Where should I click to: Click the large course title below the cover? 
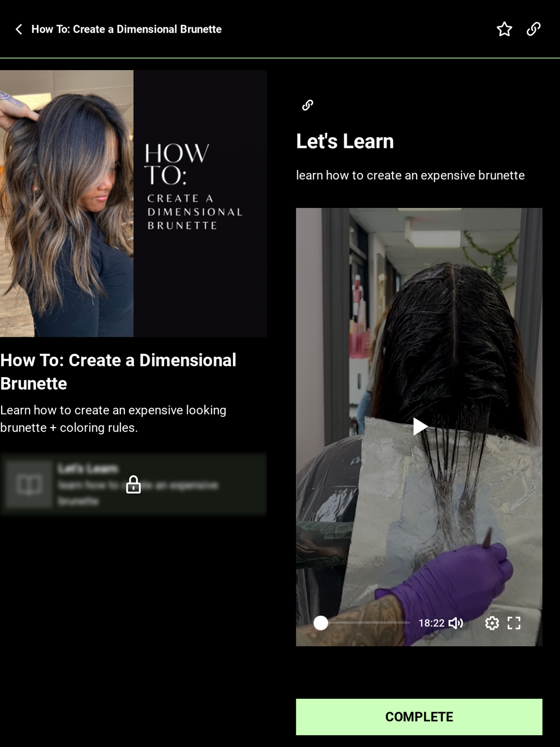118,372
